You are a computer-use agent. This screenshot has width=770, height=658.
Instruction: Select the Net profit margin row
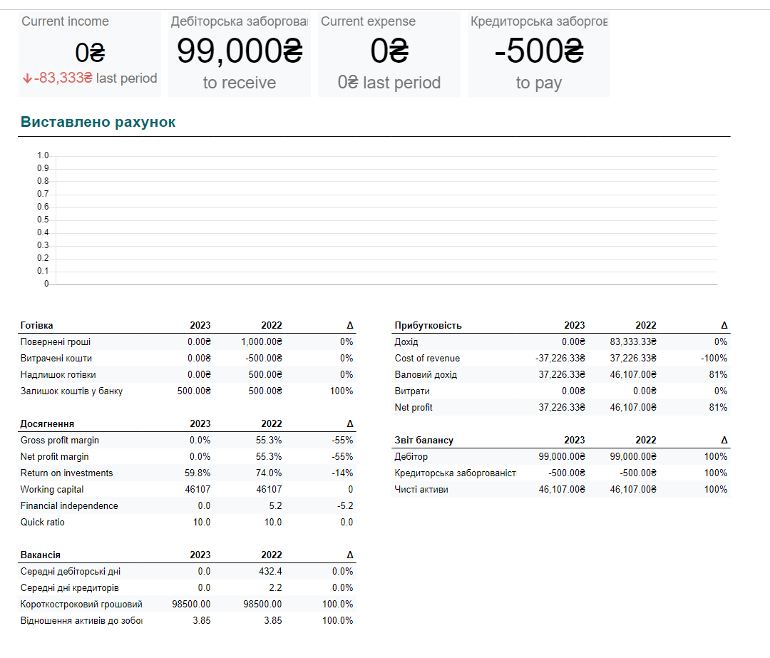point(187,457)
